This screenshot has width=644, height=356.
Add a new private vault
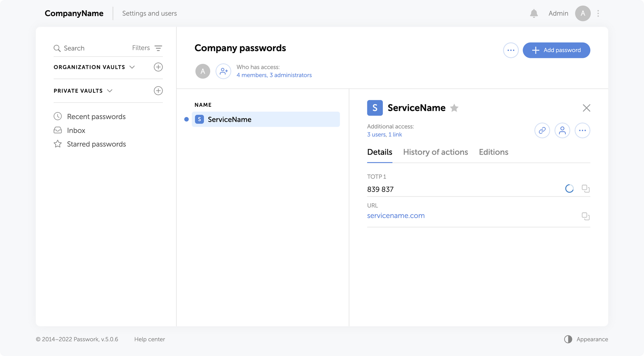tap(158, 91)
